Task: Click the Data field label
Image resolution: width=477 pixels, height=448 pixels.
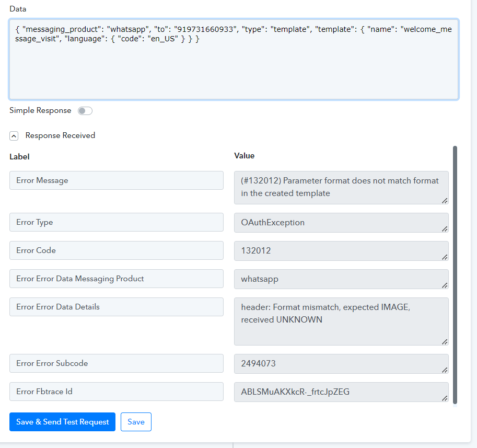Action: point(18,9)
